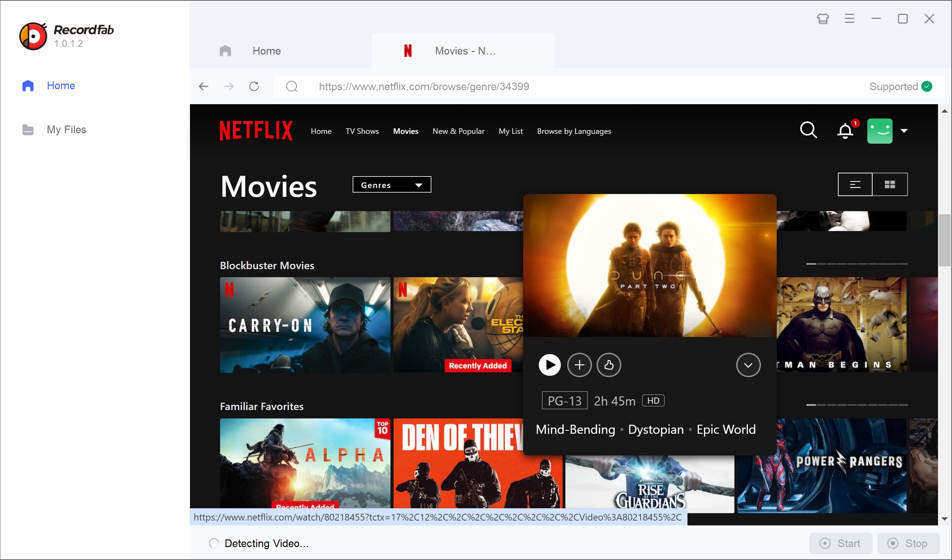Click Familiar Favorites row title
This screenshot has height=560, width=952.
tap(261, 407)
